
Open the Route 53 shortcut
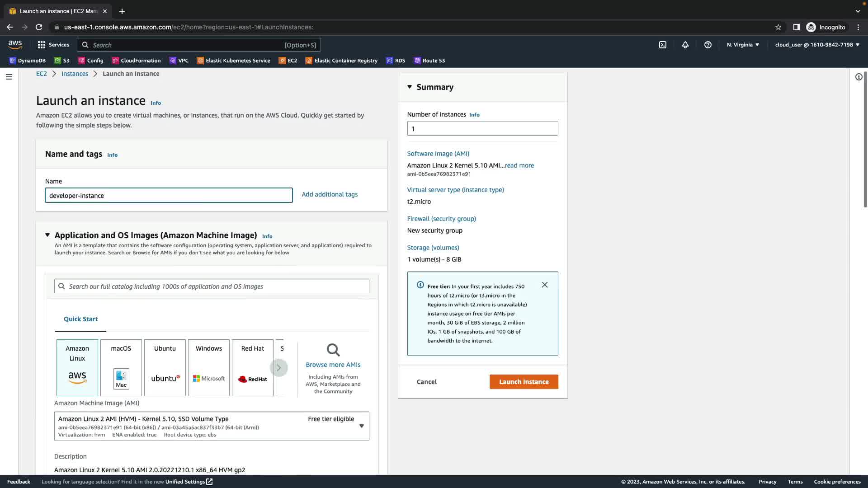[429, 61]
